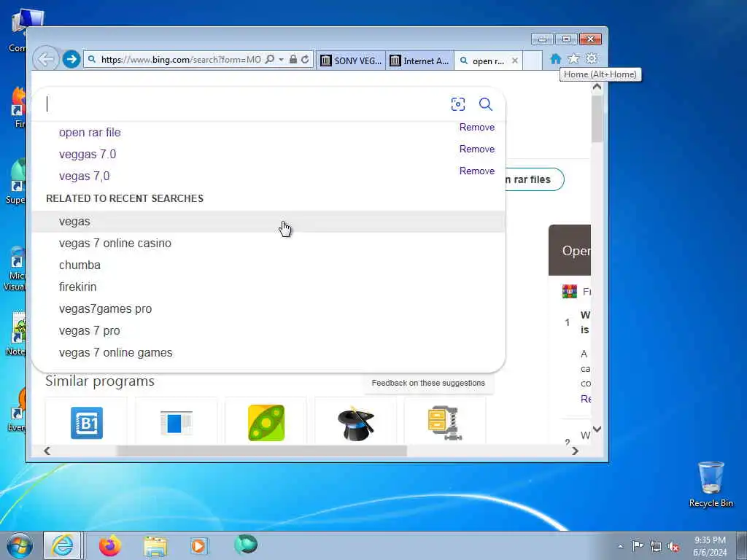Open the magician hat program thumbnail
The image size is (747, 560).
[x=356, y=423]
